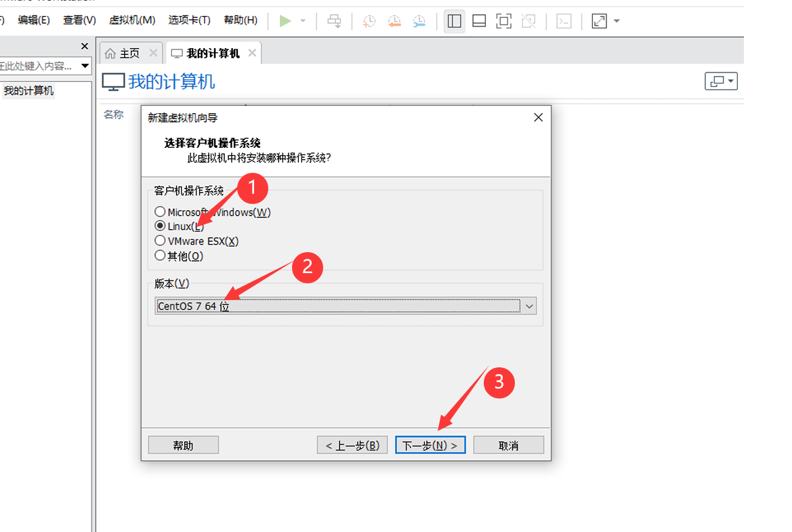
Task: Open the 选项卡(T) menu
Action: [190, 20]
